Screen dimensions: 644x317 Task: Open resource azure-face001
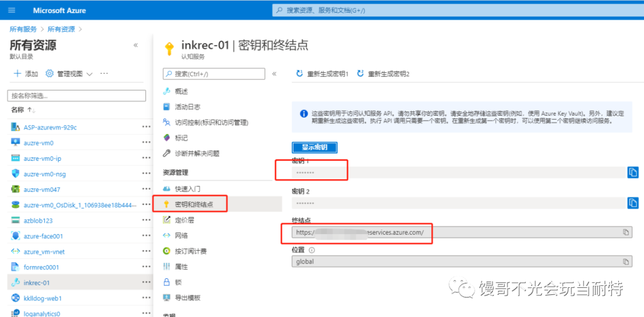[43, 236]
